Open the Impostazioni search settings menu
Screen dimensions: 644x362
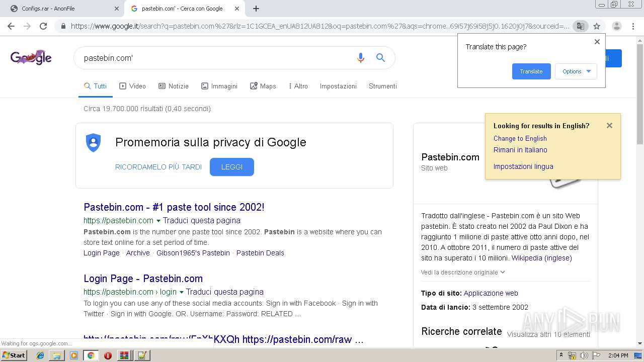338,86
